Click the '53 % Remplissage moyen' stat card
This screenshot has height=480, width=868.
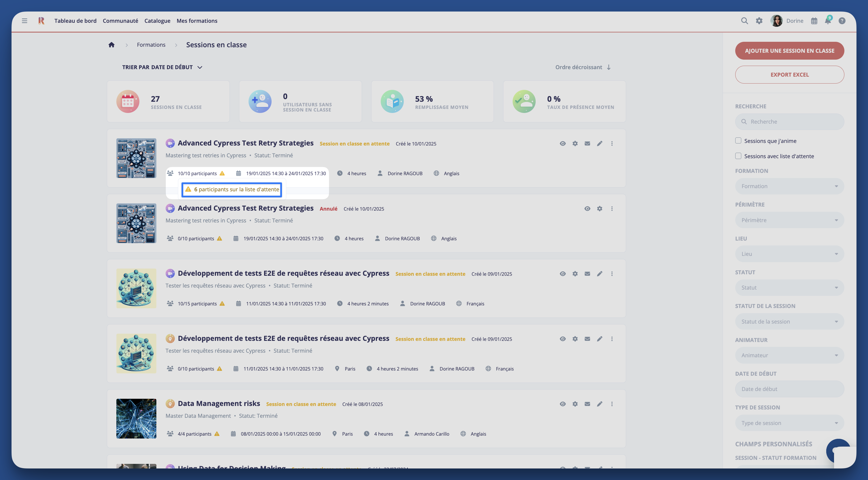click(432, 101)
